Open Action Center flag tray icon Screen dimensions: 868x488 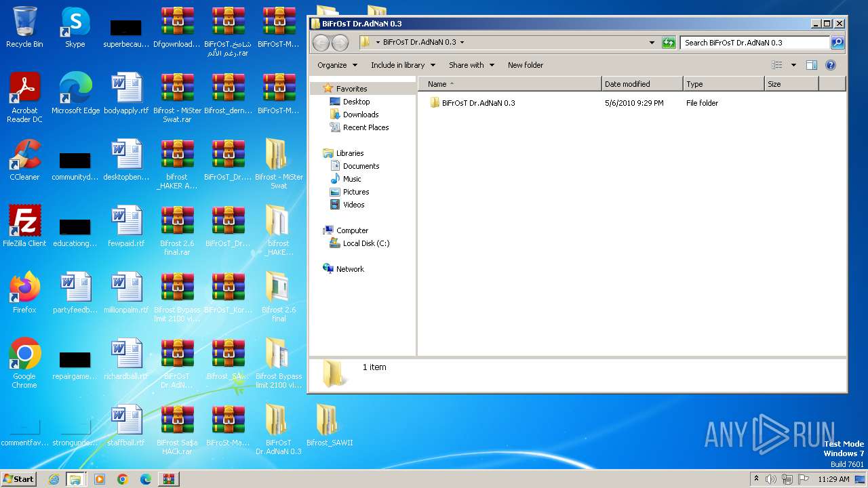[803, 479]
